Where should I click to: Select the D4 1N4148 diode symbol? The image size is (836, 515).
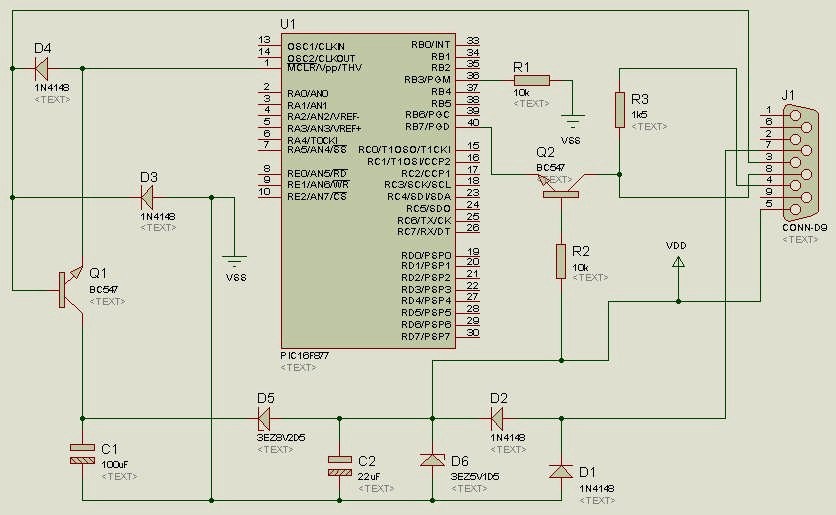[41, 68]
